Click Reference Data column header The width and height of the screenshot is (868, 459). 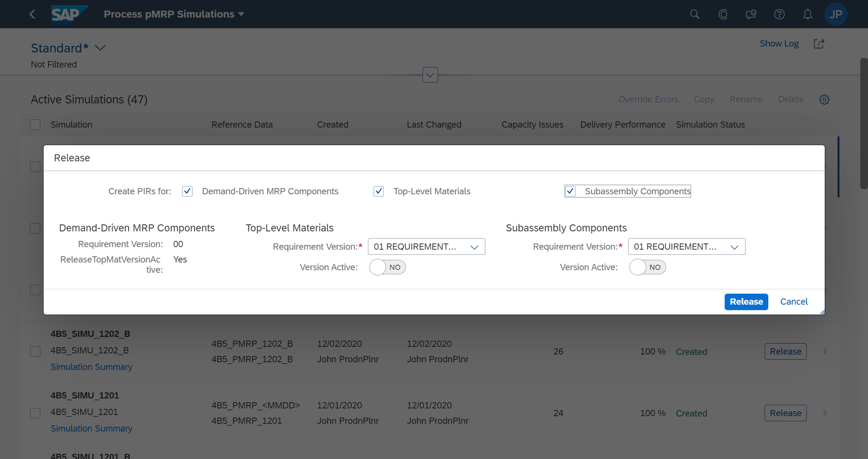[242, 125]
